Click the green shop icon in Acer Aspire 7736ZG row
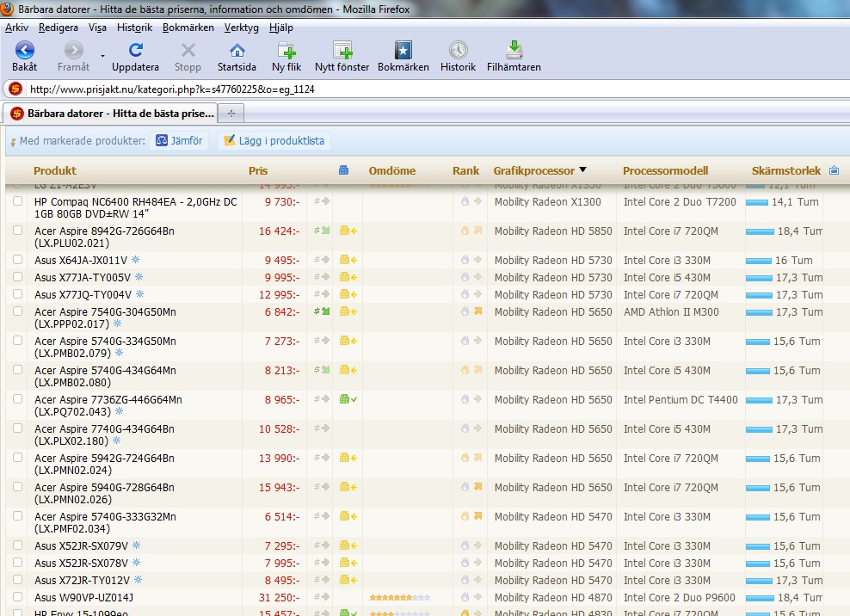 pyautogui.click(x=348, y=399)
